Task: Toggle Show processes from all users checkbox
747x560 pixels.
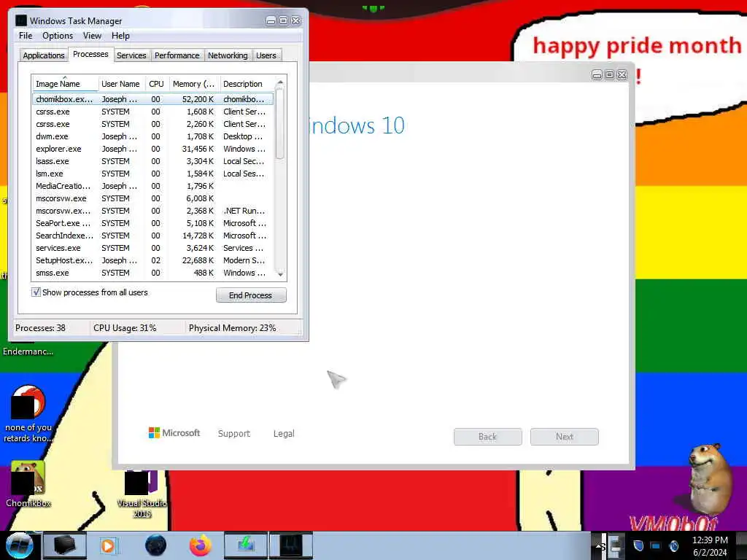Action: coord(36,292)
